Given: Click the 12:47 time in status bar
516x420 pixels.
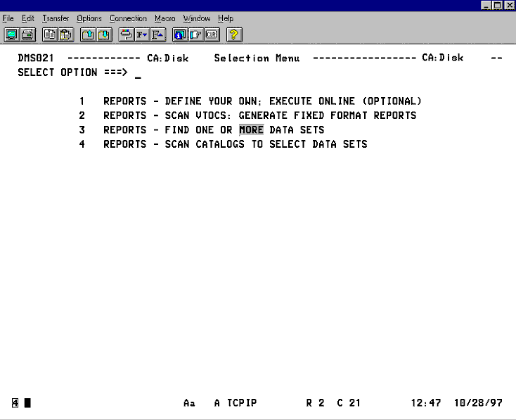Looking at the screenshot, I should 426,403.
